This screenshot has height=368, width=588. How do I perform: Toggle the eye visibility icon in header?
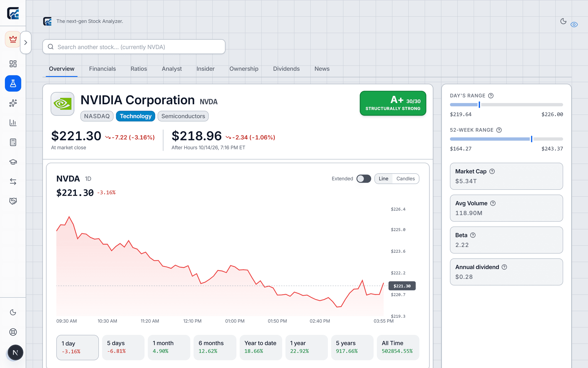(x=574, y=25)
